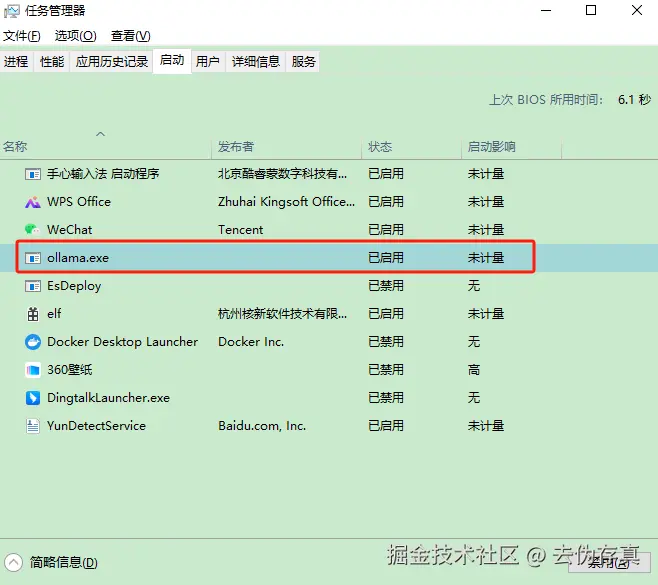This screenshot has width=658, height=585.
Task: Click publisher Tencent
Action: pyautogui.click(x=240, y=230)
